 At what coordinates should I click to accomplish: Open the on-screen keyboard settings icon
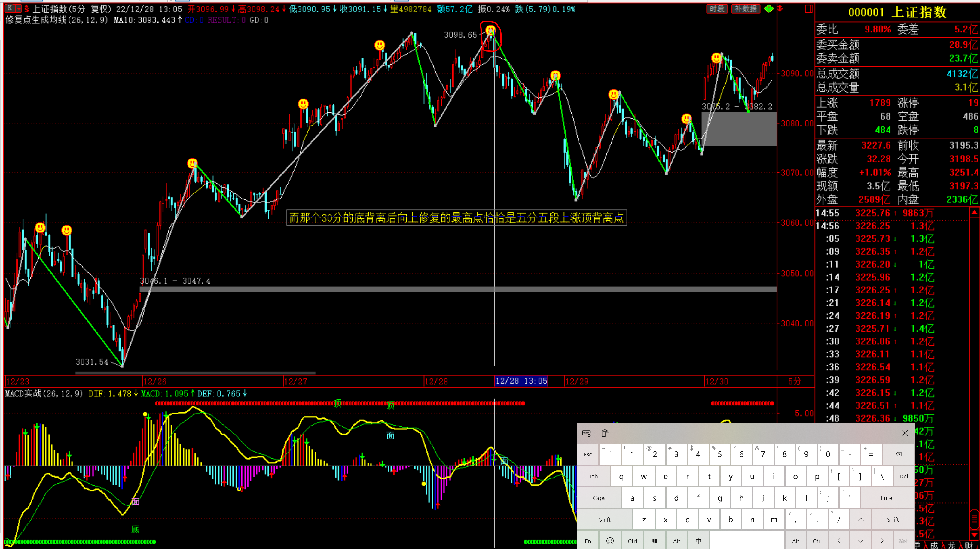pos(586,433)
